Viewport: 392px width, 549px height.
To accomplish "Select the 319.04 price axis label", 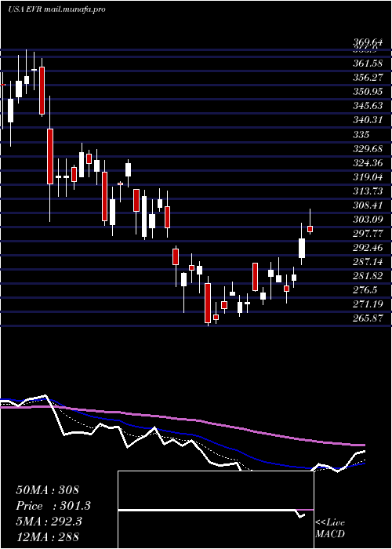I will (367, 177).
